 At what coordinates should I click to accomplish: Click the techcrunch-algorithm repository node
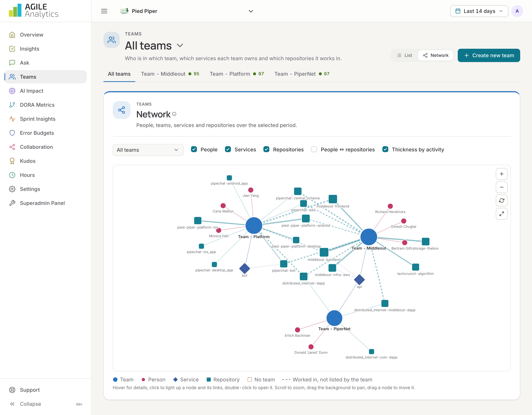click(x=416, y=267)
